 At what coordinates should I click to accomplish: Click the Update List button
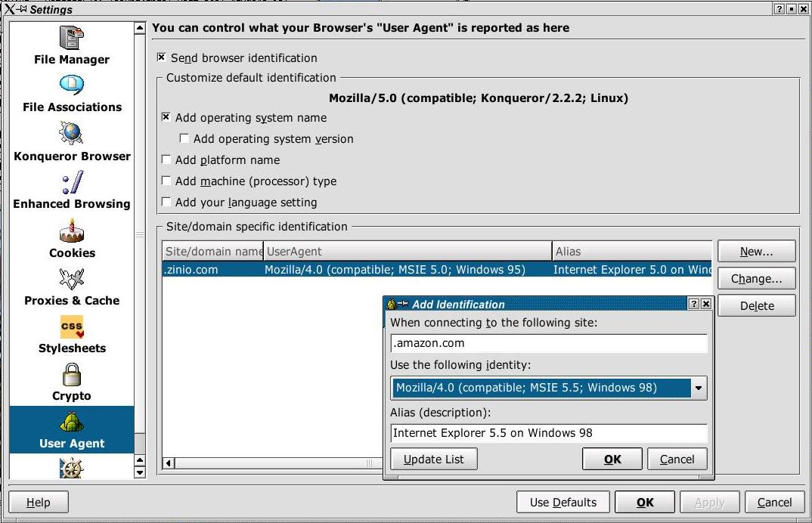tap(433, 459)
